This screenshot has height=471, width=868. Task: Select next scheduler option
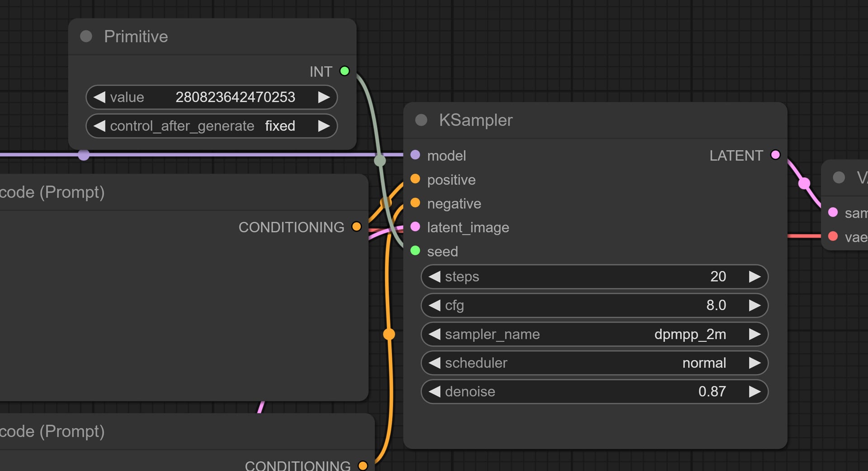pos(755,363)
